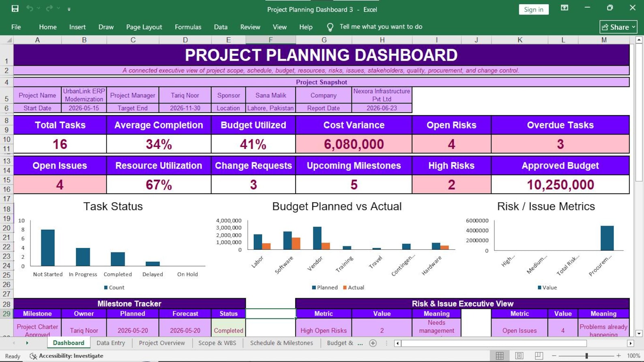644x362 pixels.
Task: Click the Actual legend entry
Action: pyautogui.click(x=353, y=287)
